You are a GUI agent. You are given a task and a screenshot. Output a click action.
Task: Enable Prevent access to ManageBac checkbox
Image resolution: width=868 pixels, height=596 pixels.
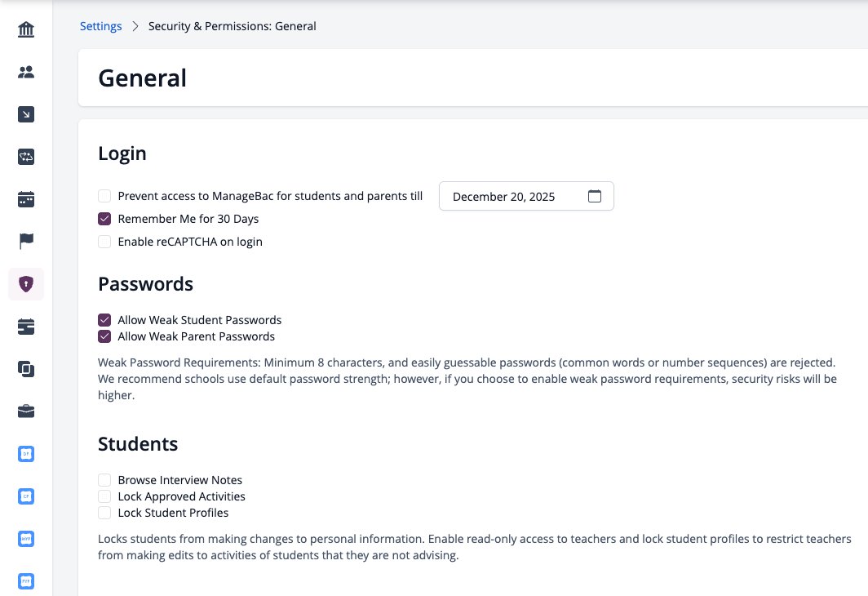pyautogui.click(x=104, y=196)
